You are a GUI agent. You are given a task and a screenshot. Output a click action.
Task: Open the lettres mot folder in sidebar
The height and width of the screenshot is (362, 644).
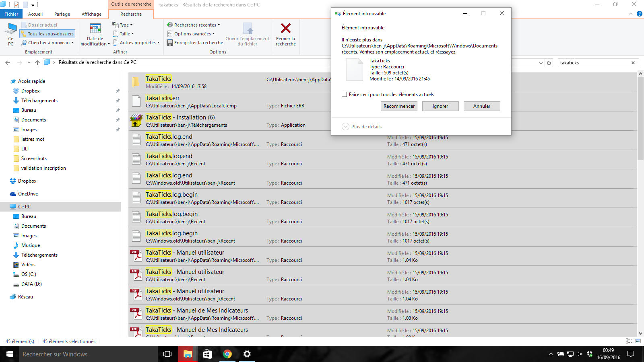(x=33, y=139)
